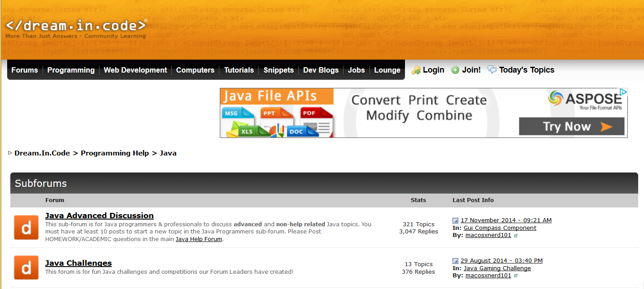View macosxnerd101 profile in Java Challenges row
Screen dimensions: 644x289
pos(488,276)
